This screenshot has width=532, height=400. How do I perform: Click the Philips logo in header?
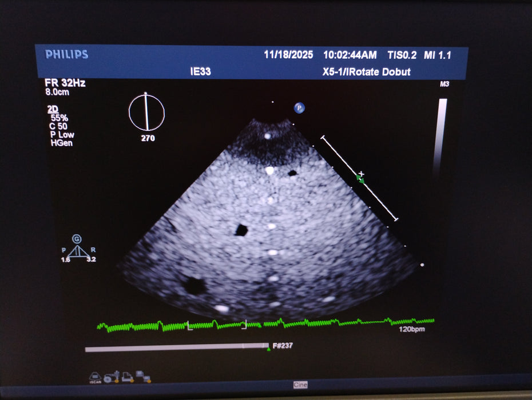(x=67, y=55)
